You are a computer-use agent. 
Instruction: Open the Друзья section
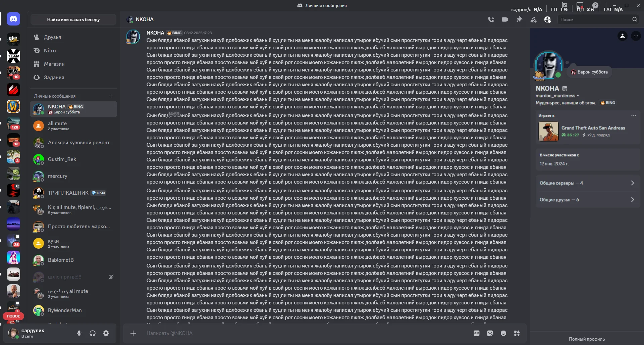click(53, 37)
